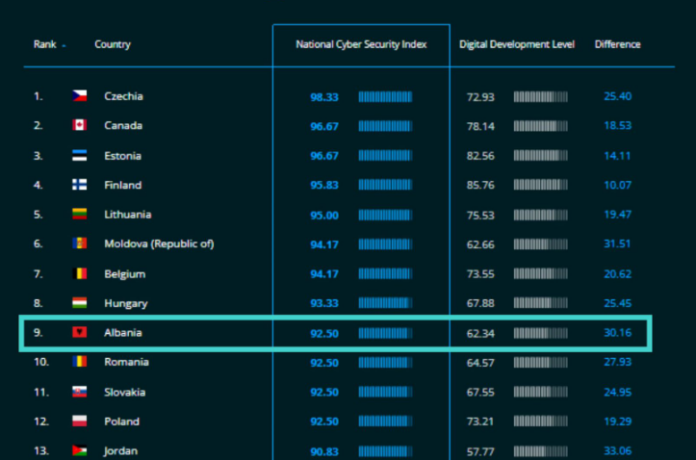Viewport: 696px width, 460px height.
Task: Click Czechia's 98.33 security index bar
Action: click(x=385, y=97)
